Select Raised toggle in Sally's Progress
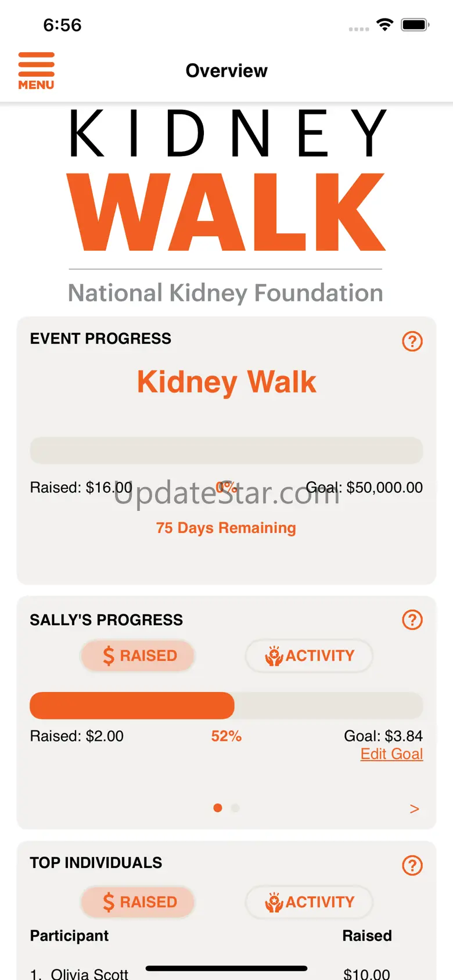Screen dimensions: 453x980 137,655
